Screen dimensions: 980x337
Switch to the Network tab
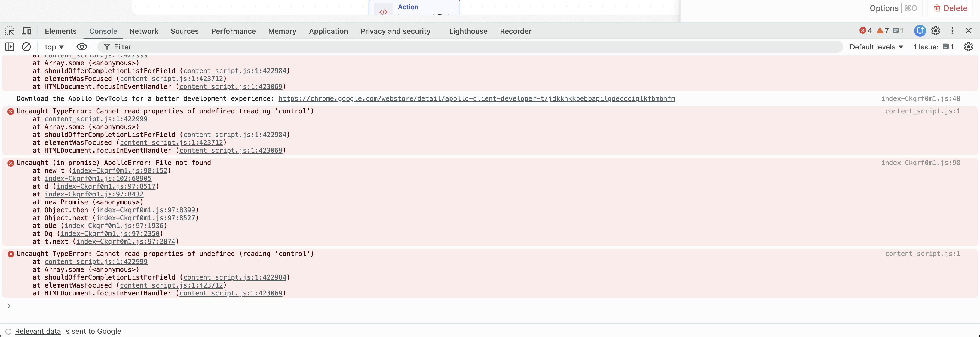click(x=143, y=31)
